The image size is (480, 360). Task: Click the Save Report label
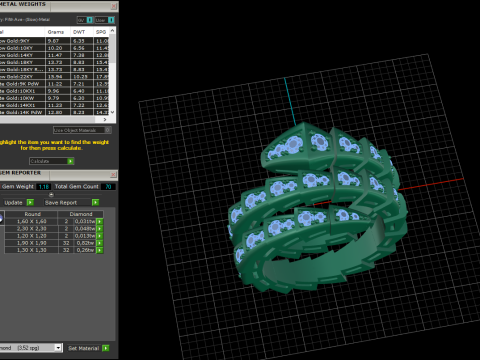(61, 203)
